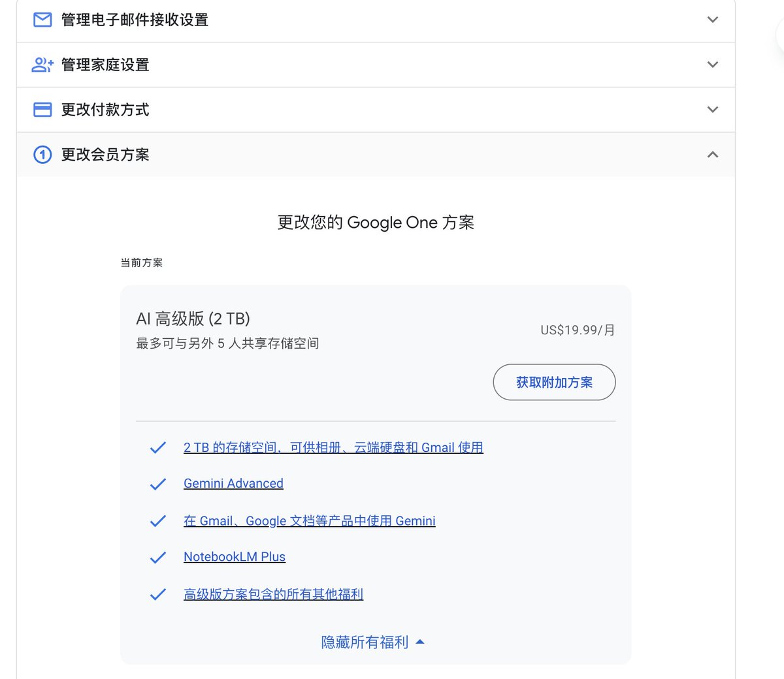The height and width of the screenshot is (679, 784).
Task: Open the 管理家庭设置 section
Action: click(376, 65)
